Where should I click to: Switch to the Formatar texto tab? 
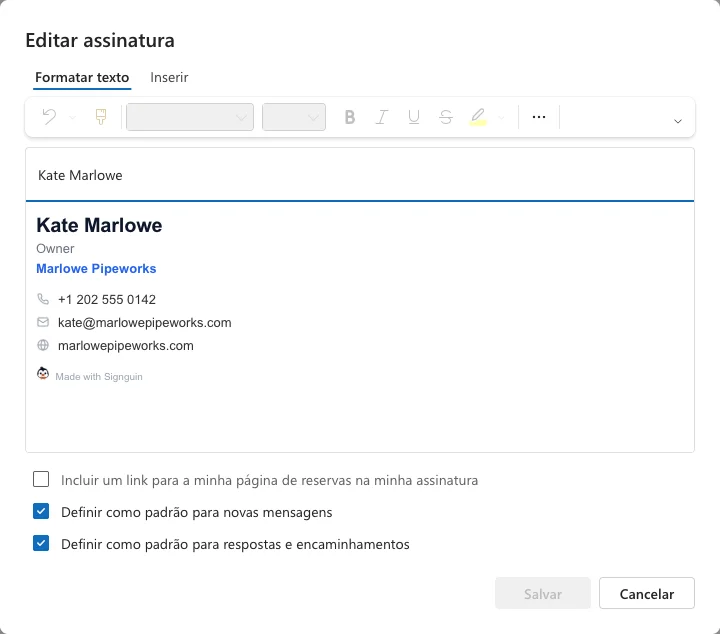[82, 78]
